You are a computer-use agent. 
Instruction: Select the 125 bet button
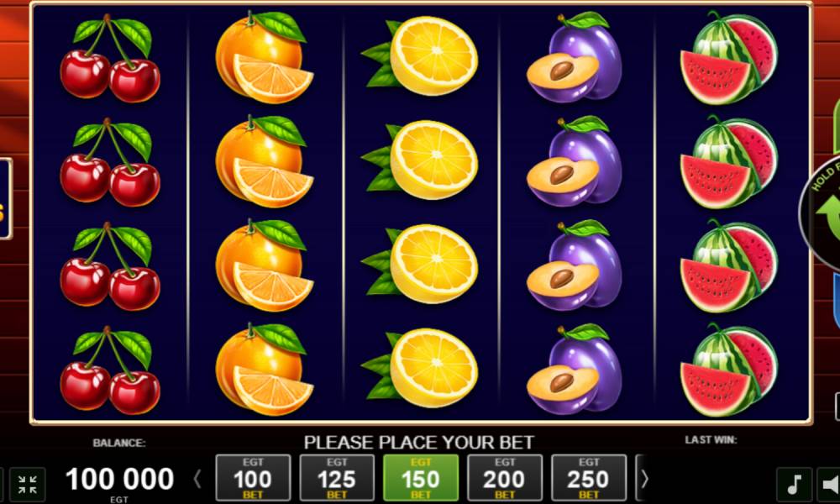pos(337,478)
